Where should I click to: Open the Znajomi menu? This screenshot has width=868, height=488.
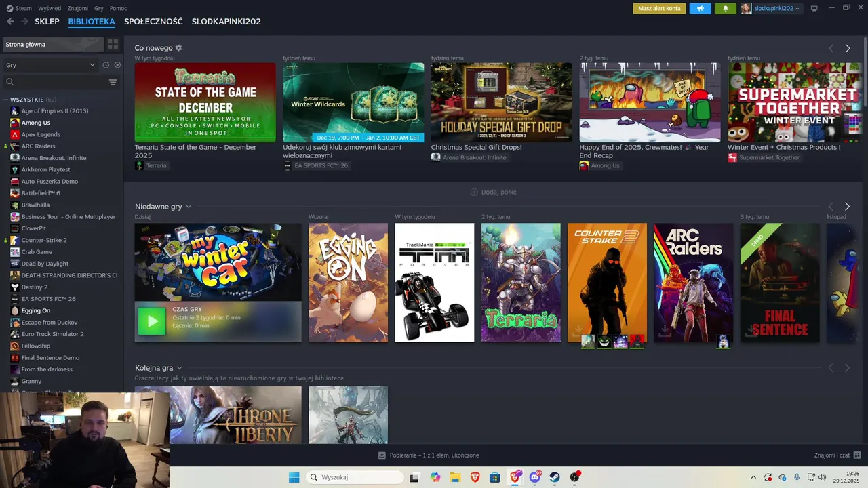click(x=77, y=8)
